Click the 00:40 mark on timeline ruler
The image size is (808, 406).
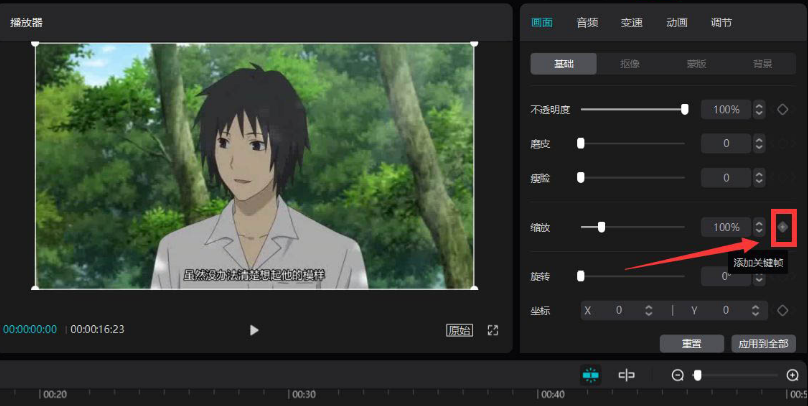click(x=553, y=394)
